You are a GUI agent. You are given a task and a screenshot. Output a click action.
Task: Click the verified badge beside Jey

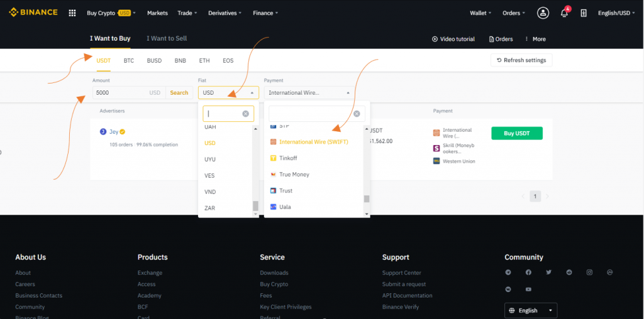click(123, 132)
